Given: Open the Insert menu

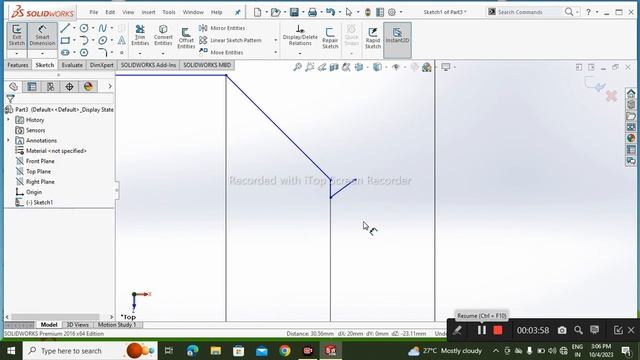Looking at the screenshot, I should click(x=148, y=12).
